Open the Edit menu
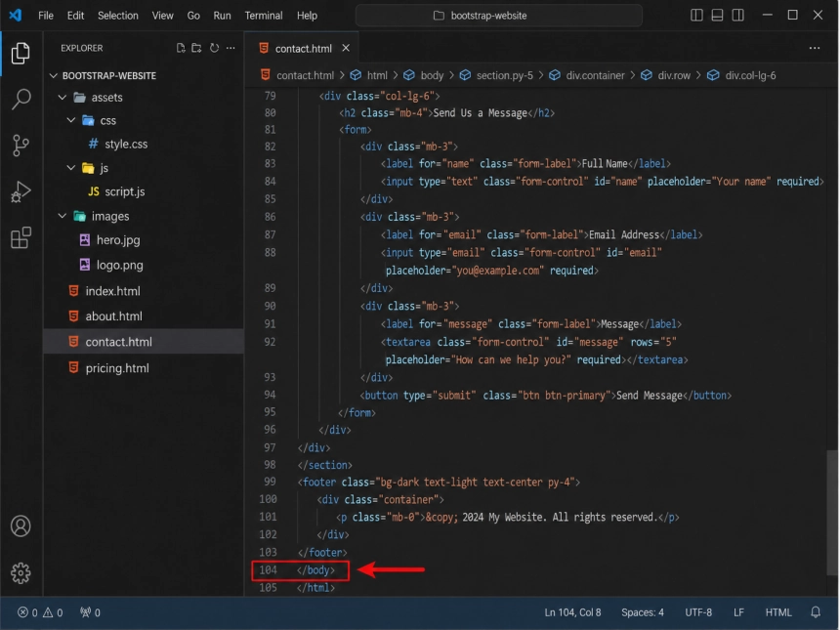 (x=75, y=16)
